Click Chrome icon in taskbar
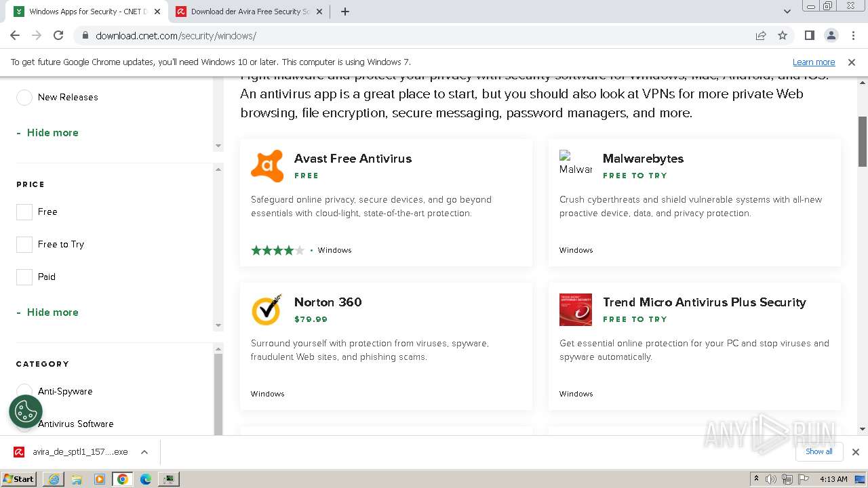This screenshot has height=488, width=868. click(123, 479)
